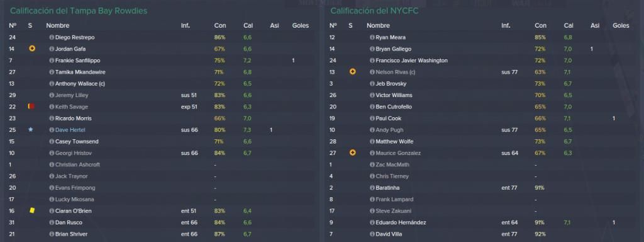Open Frankie Sanfilippo's player profile
Viewport: 644px width, 242px height.
77,60
